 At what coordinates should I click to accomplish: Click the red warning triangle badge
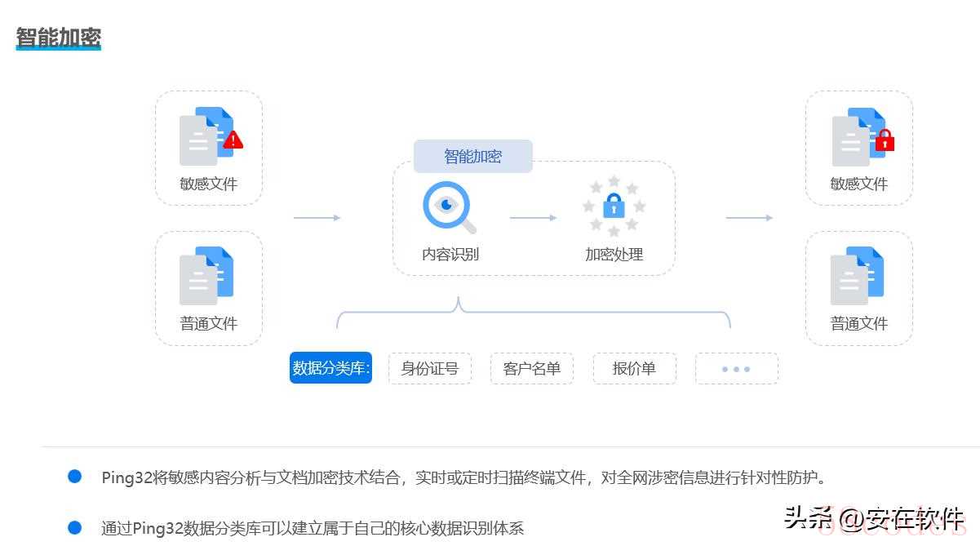coord(233,140)
